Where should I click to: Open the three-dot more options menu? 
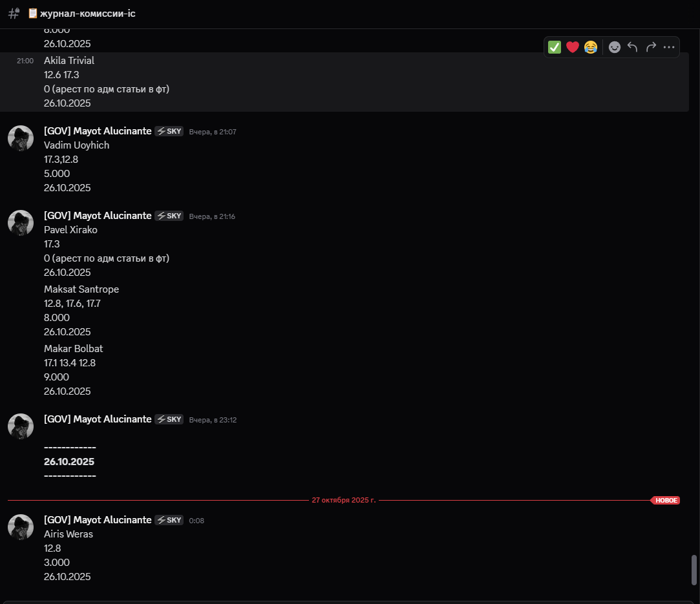[669, 47]
